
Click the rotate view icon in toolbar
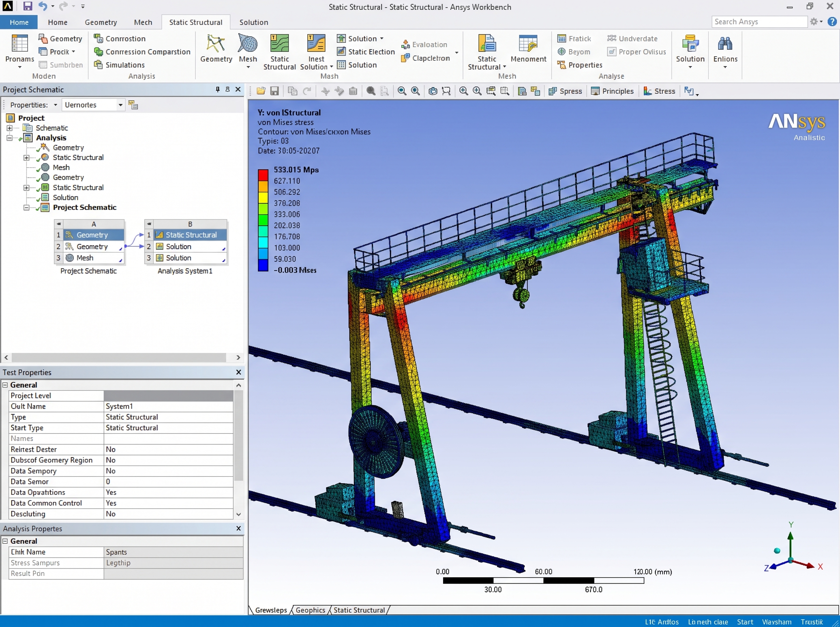pos(433,91)
